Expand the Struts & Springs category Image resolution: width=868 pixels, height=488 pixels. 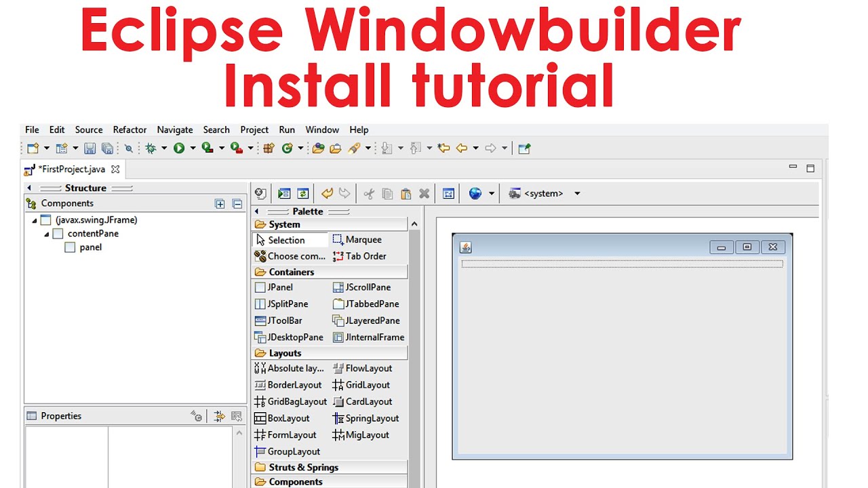[330, 467]
